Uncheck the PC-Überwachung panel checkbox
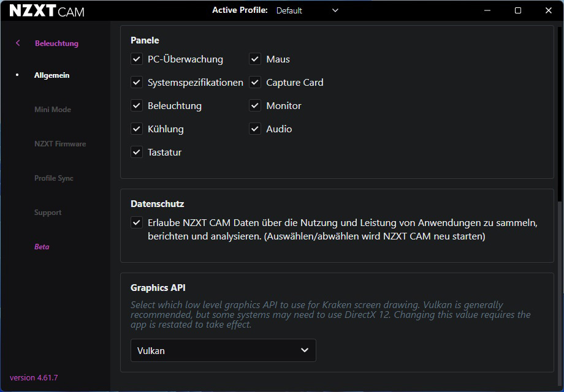Viewport: 564px width, 392px height. tap(137, 59)
